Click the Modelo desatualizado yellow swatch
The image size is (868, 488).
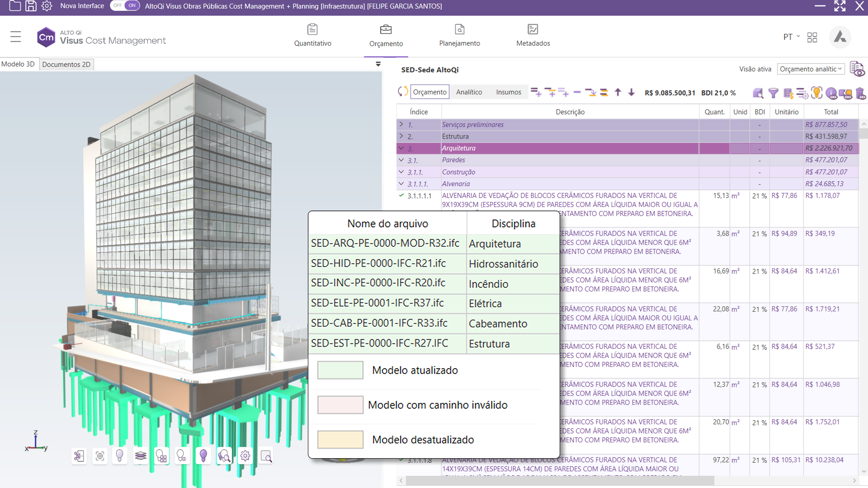point(340,440)
